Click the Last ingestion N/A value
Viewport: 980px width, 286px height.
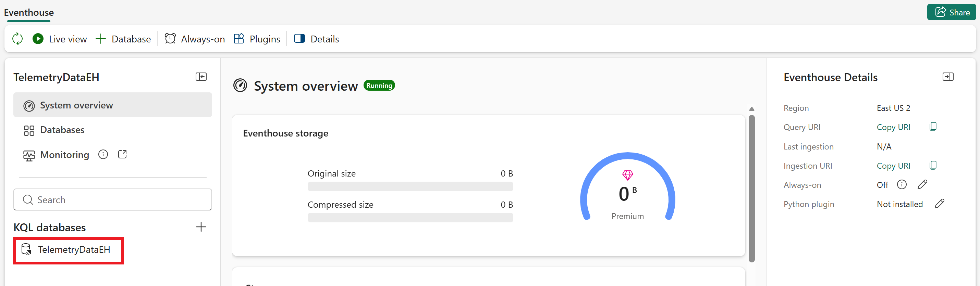[884, 147]
